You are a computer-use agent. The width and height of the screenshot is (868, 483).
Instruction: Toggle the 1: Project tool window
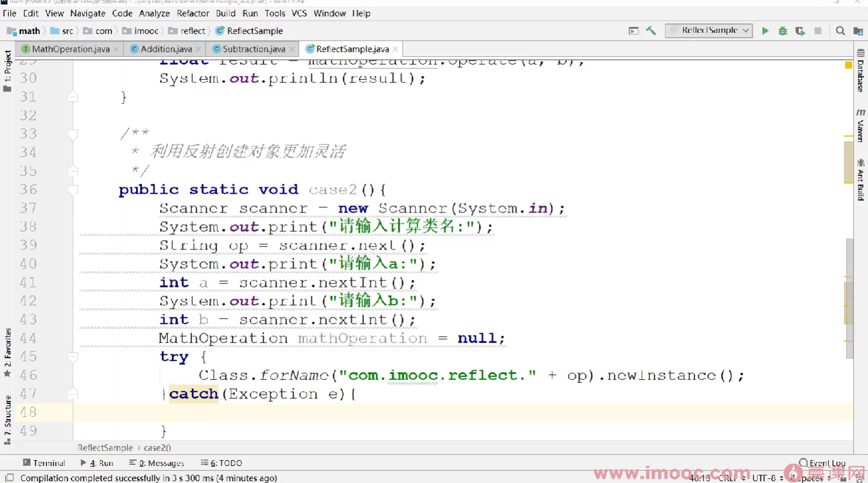8,70
